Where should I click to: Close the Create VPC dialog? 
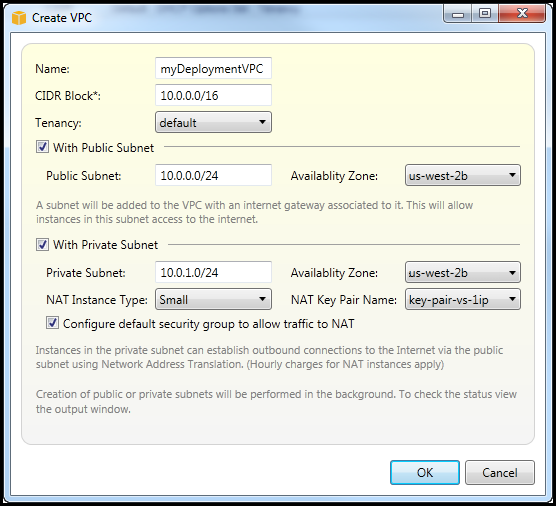pyautogui.click(x=522, y=14)
